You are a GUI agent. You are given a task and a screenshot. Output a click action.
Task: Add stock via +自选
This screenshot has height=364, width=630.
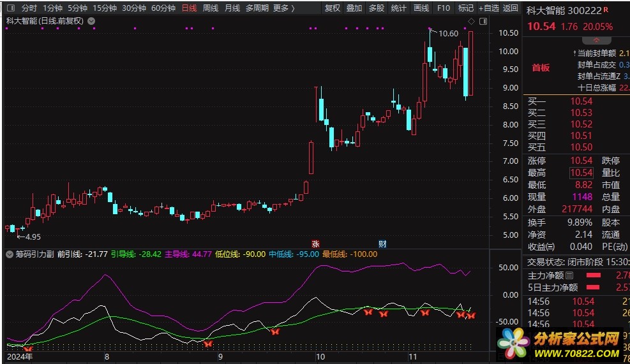488,8
